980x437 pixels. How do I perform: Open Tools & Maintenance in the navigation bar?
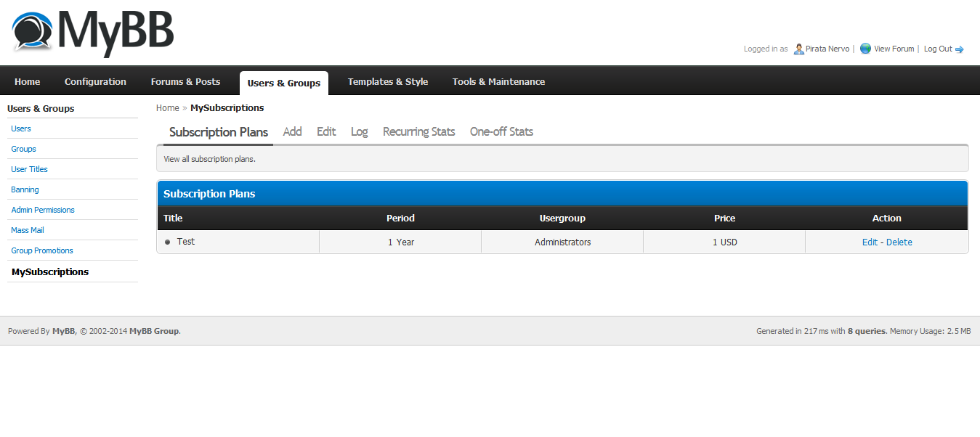coord(498,82)
